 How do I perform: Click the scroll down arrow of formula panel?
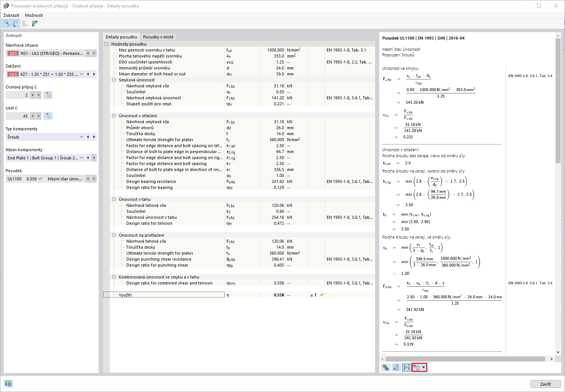[x=558, y=352]
